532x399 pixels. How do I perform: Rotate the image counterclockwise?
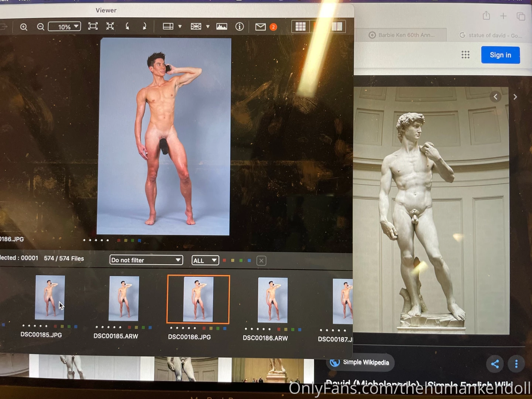(127, 26)
